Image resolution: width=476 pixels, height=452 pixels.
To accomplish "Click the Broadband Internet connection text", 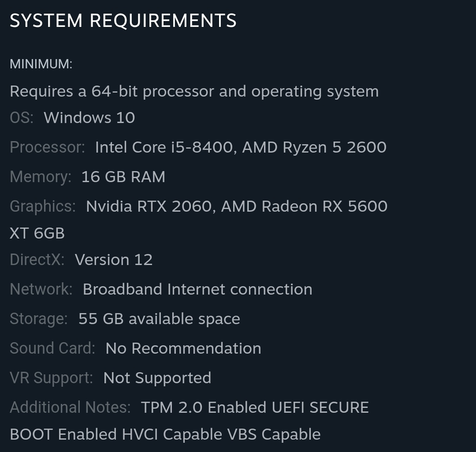I will coord(197,289).
